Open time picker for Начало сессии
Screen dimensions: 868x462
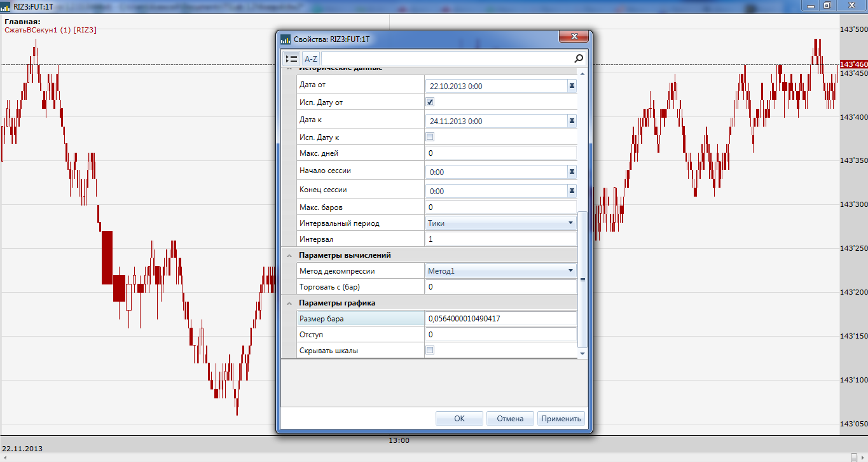pos(571,171)
